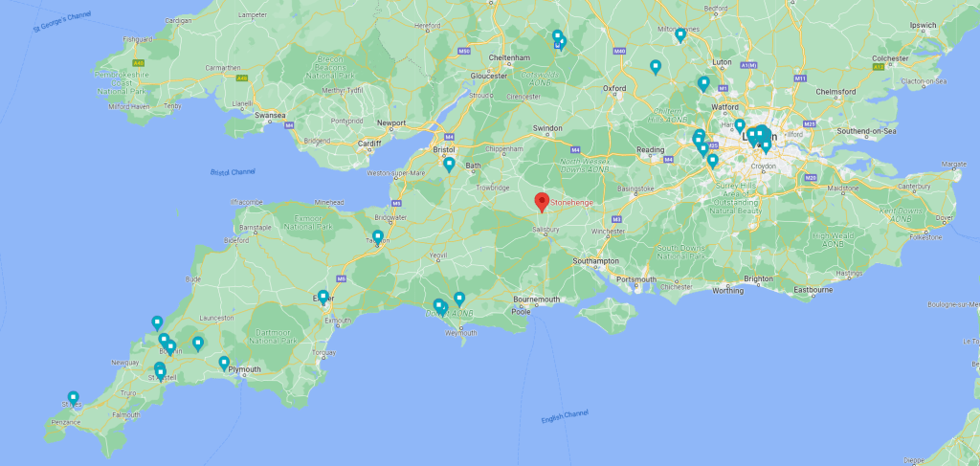This screenshot has height=466, width=980.
Task: Open the marker east of Bodmin
Action: 197,344
